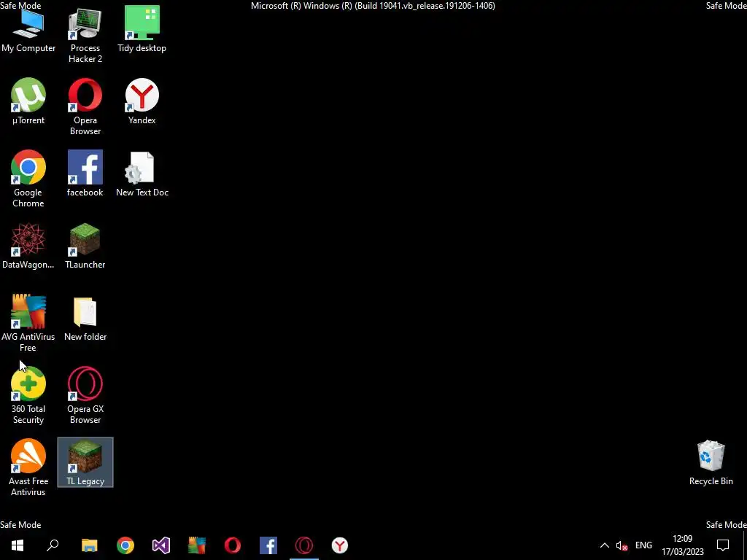
Task: Launch Yandex from the taskbar
Action: click(x=340, y=545)
